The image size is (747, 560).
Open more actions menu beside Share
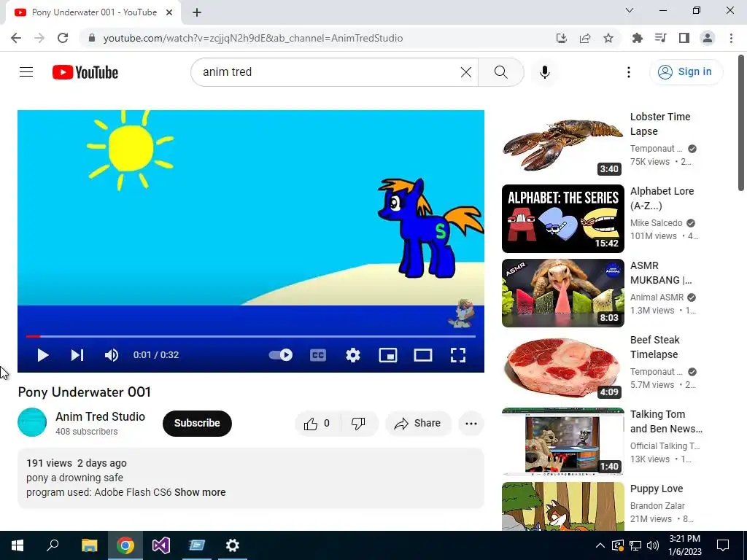coord(471,424)
